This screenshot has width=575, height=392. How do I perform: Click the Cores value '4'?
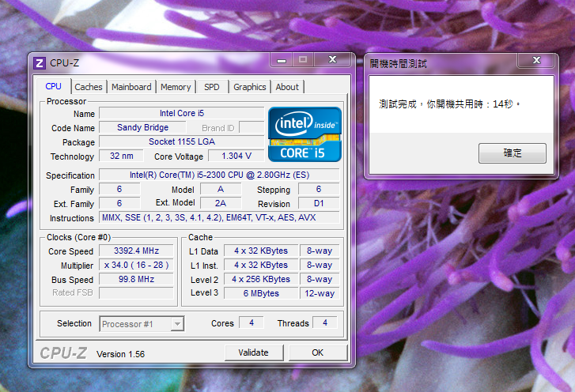[x=252, y=322]
